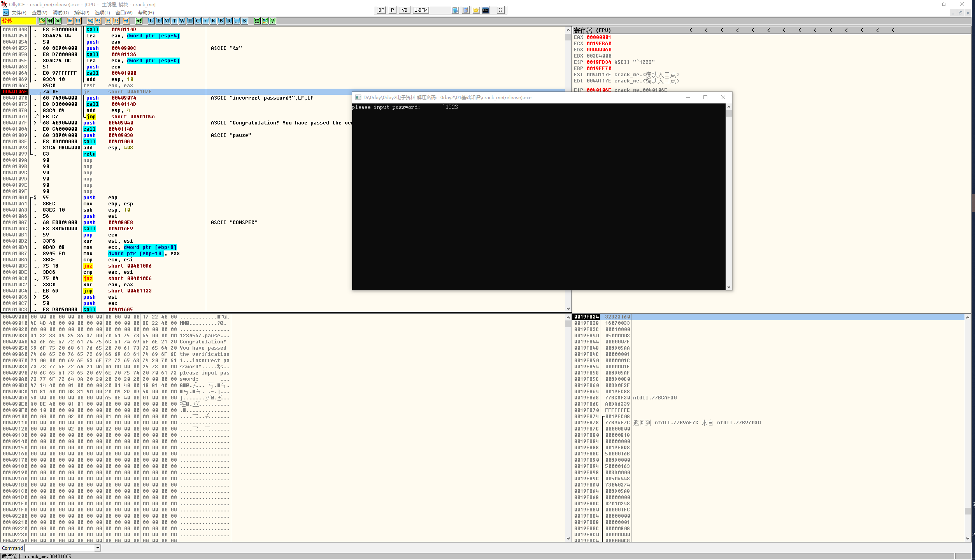Toggle breakpoint at address 0040106E
975x560 pixels.
(x=15, y=92)
